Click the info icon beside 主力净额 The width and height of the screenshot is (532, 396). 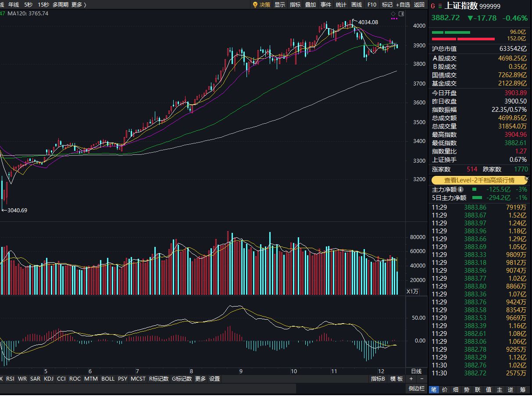tap(461, 189)
